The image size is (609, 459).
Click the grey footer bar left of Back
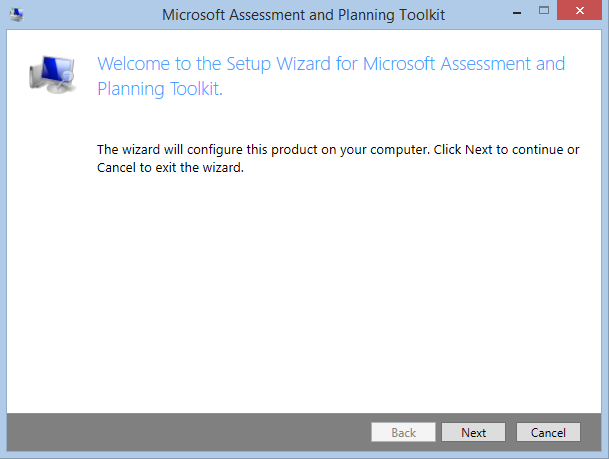pos(180,433)
